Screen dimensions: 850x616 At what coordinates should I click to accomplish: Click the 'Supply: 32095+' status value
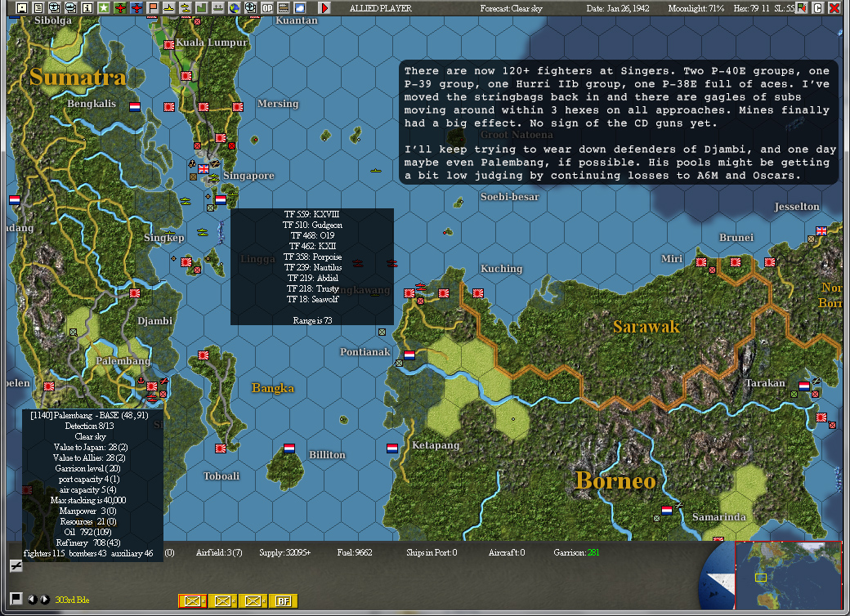284,552
